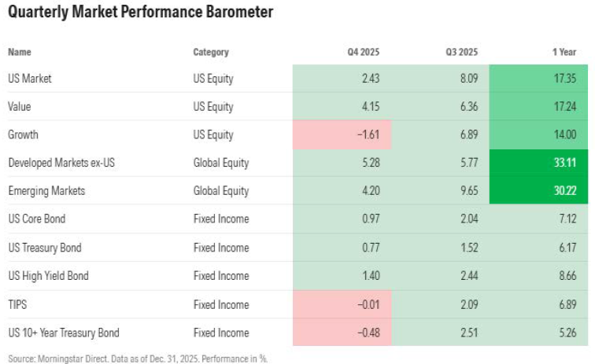Click the Quarterly Market Performance Barometer title
595x364 pixels.
click(x=141, y=13)
